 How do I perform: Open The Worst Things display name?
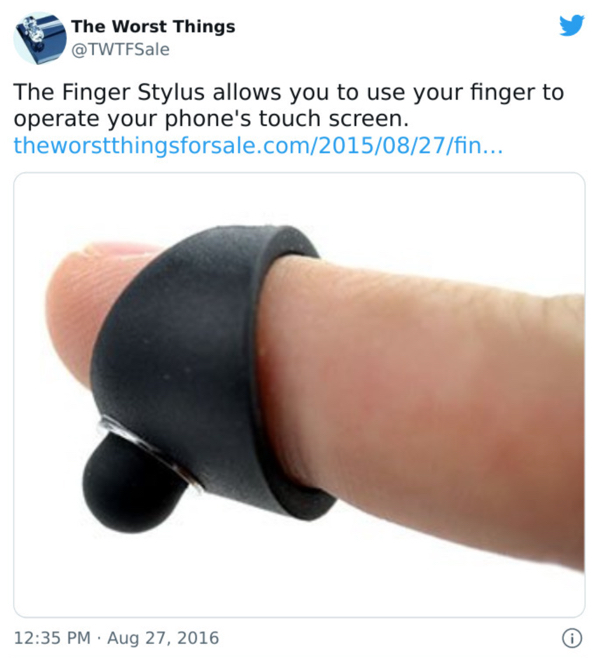pyautogui.click(x=153, y=26)
